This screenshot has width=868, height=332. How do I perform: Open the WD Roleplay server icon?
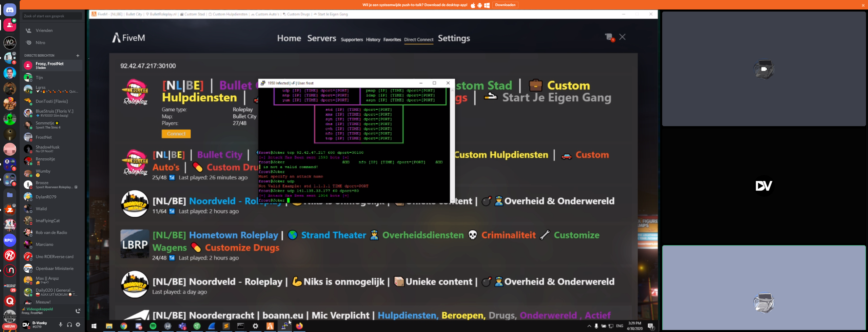(10, 43)
